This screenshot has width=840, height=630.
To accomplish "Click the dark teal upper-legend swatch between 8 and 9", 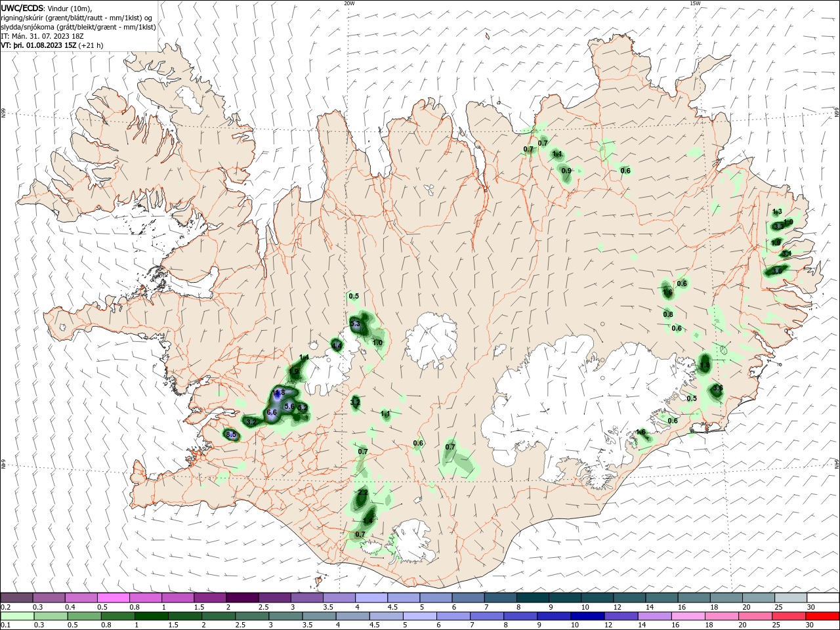I will tap(533, 598).
